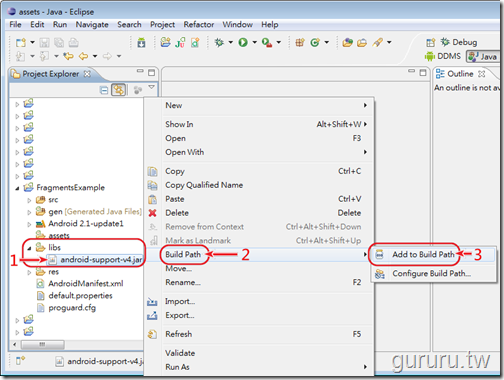Select android-support-v4.jar in the libs folder

(95, 259)
